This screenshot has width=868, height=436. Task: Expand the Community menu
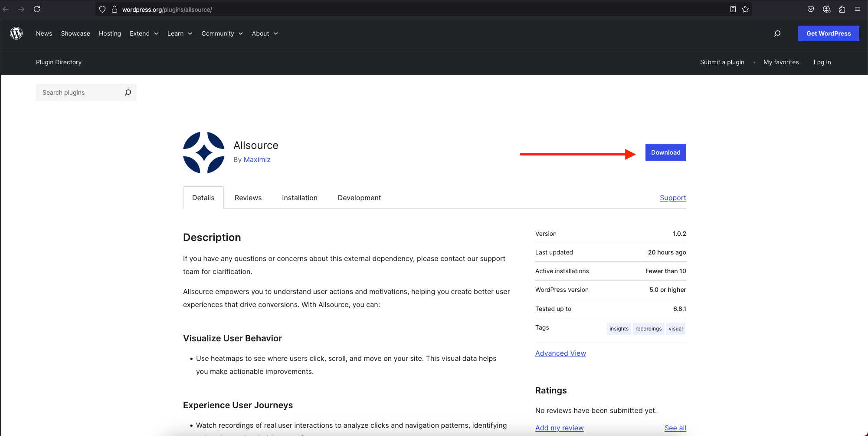pos(222,33)
